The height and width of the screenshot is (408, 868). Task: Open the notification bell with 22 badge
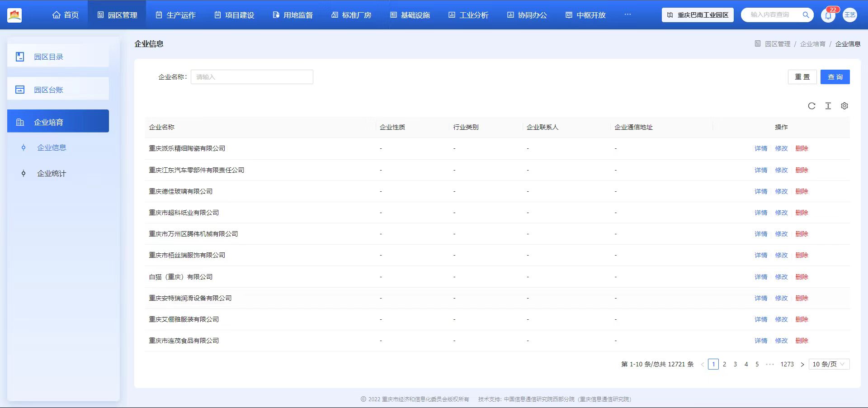[828, 15]
